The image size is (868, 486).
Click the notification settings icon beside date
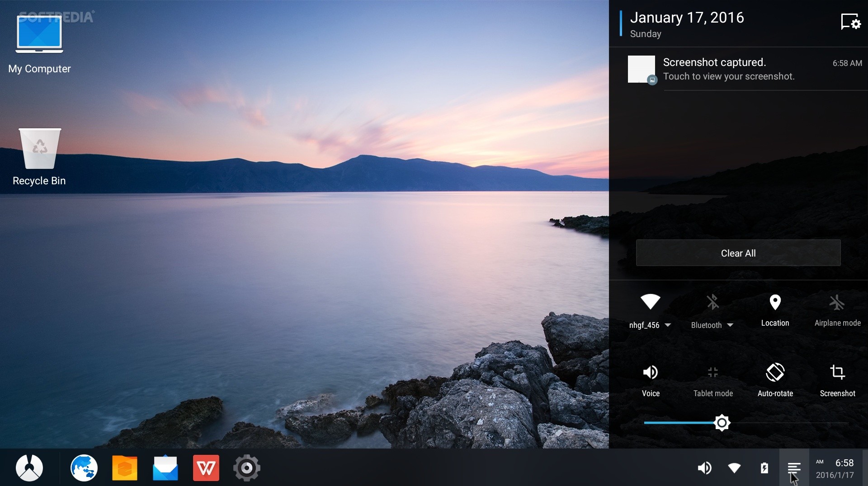point(850,22)
